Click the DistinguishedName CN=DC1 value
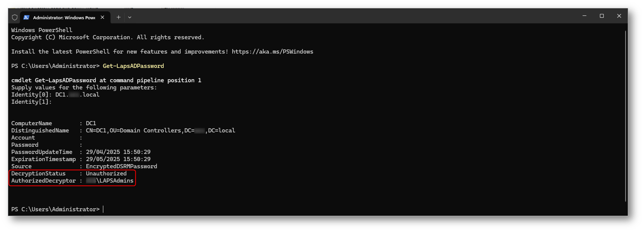 [x=161, y=131]
